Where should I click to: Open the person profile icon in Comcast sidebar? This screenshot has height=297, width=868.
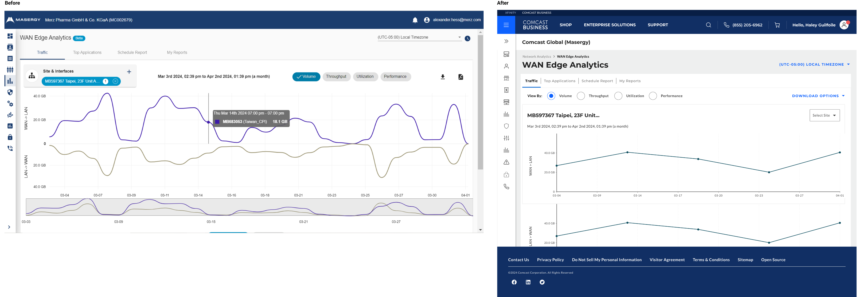point(507,66)
